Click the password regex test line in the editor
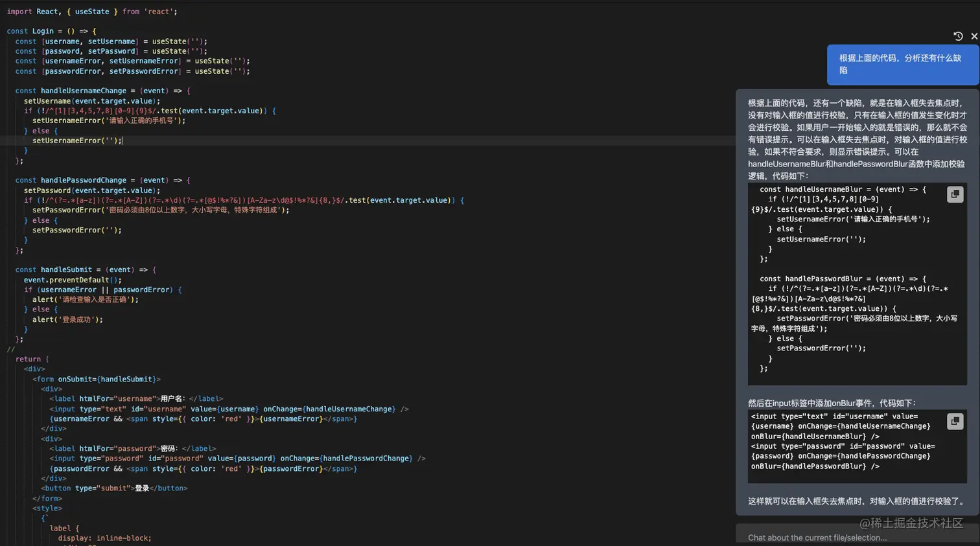Image resolution: width=980 pixels, height=546 pixels. click(x=244, y=200)
